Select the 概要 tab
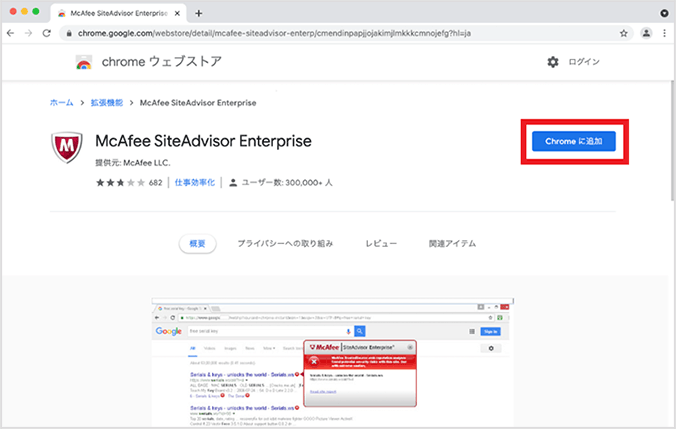676x429 pixels. [x=197, y=244]
